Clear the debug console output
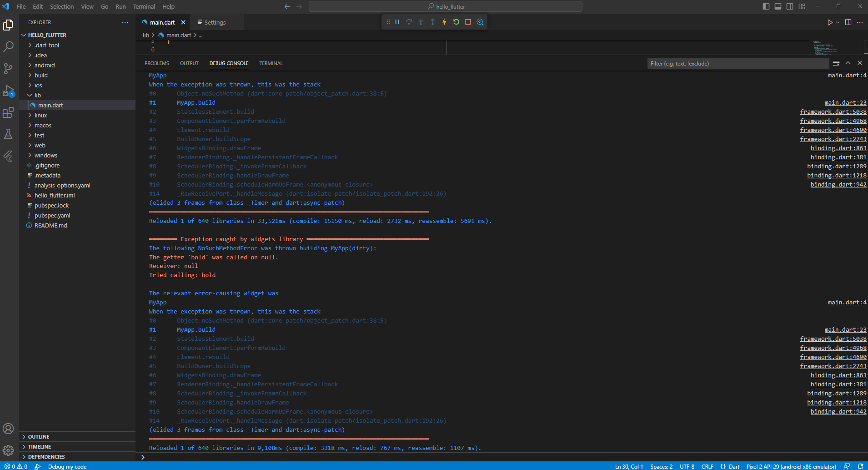Viewport: 868px width, 470px height. pyautogui.click(x=836, y=63)
